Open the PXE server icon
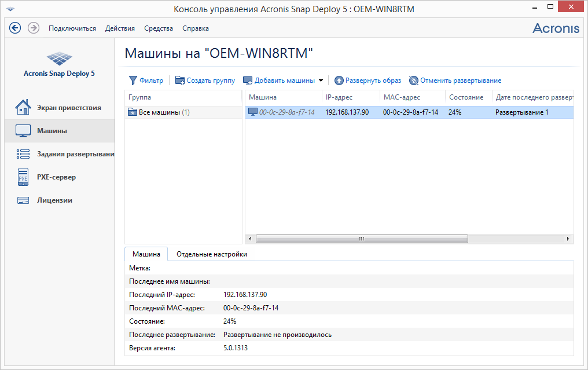588x370 pixels. (x=23, y=177)
